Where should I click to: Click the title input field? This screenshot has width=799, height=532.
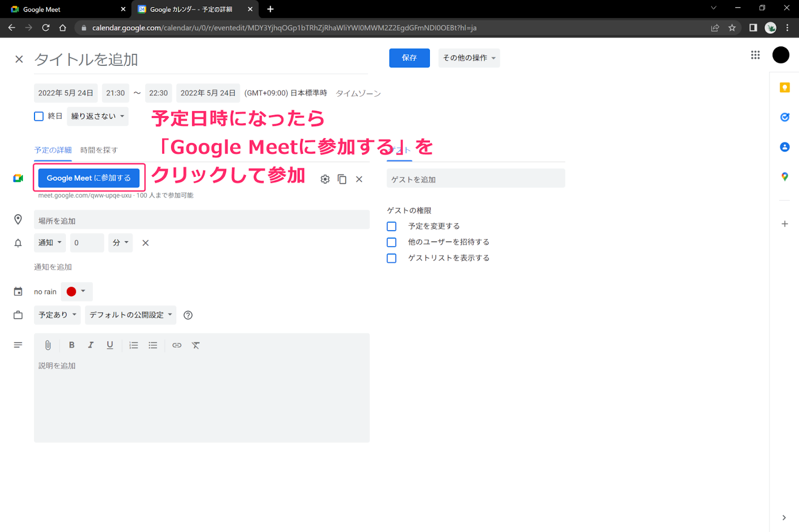[201, 60]
